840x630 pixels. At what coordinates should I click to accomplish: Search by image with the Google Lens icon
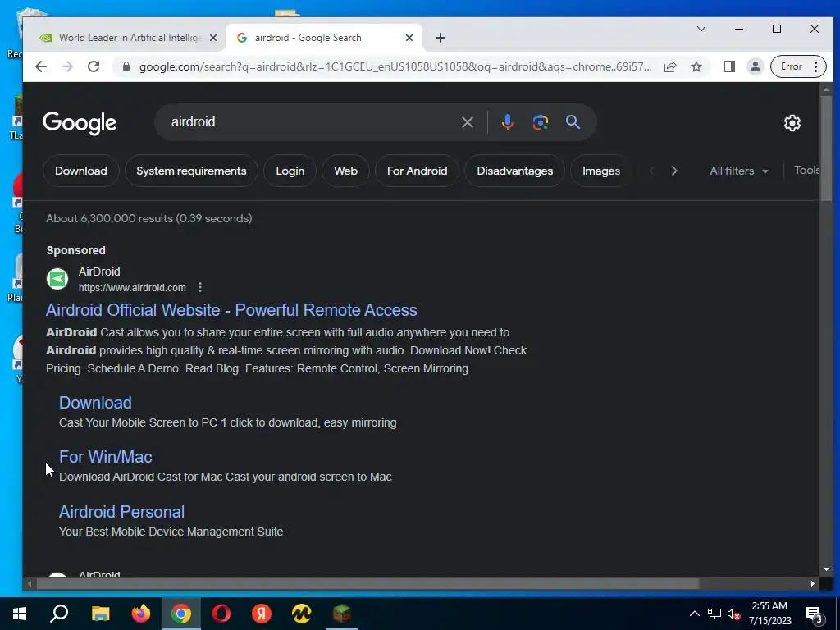[540, 122]
